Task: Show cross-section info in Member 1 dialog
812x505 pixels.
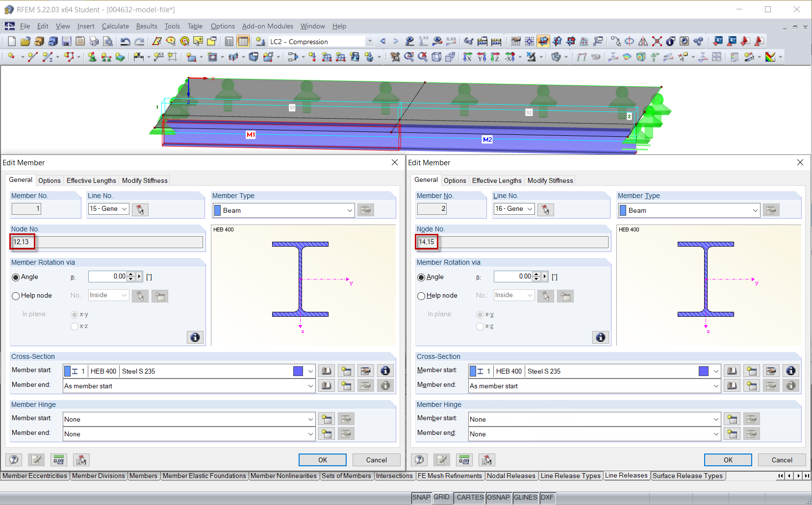Action: [385, 371]
